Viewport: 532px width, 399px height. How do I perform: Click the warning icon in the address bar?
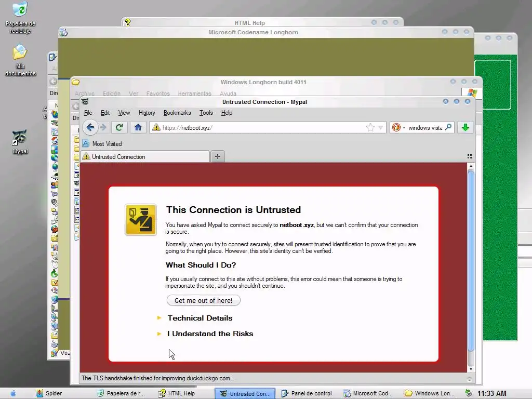click(156, 128)
